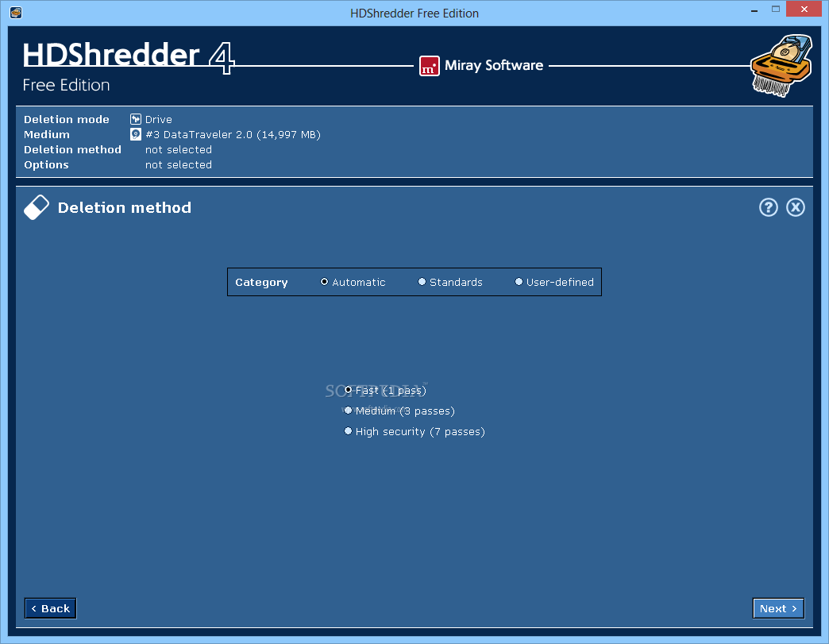Maximize the HDShredder window
The height and width of the screenshot is (644, 829).
point(776,10)
